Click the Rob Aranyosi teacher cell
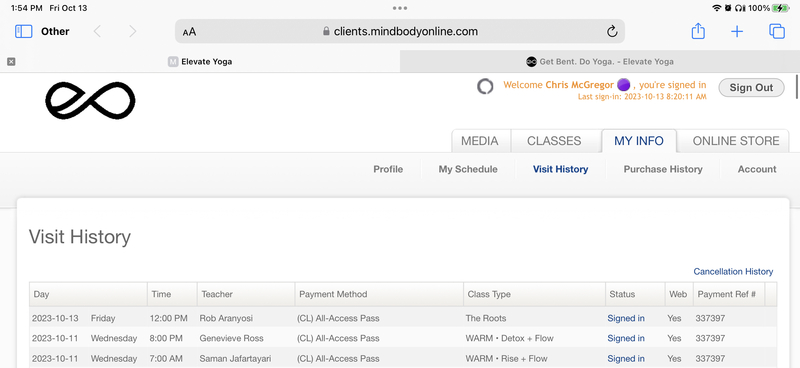Viewport: 800px width, 368px height. tap(226, 318)
